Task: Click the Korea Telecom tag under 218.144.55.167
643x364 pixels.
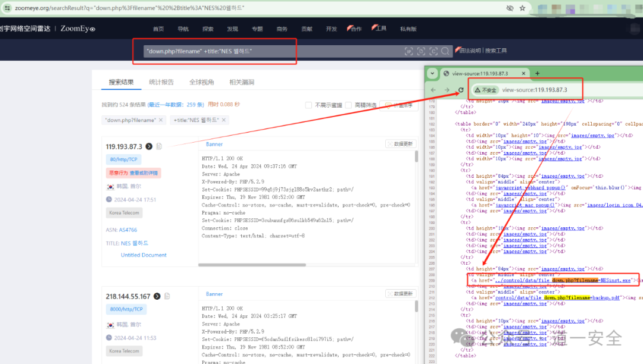Action: (124, 351)
